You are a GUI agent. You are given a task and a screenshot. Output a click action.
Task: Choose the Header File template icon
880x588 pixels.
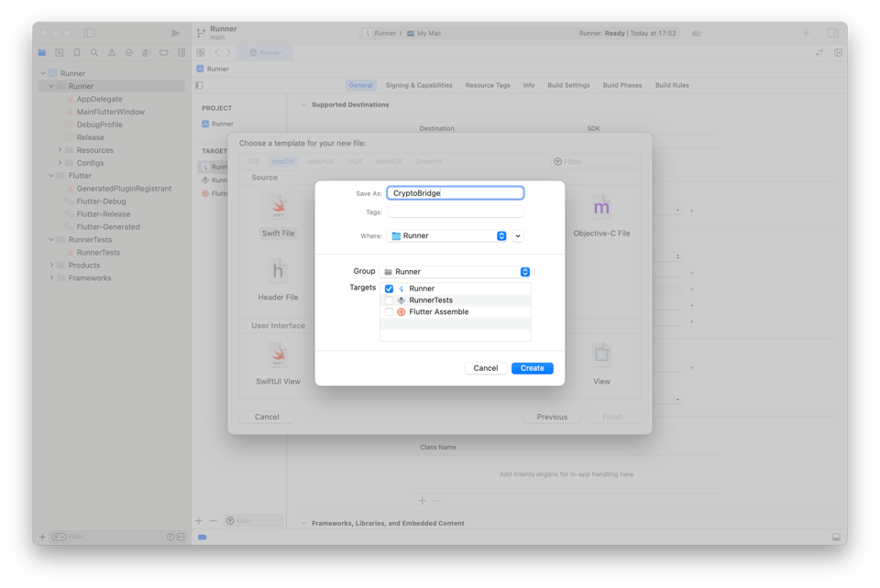click(278, 271)
